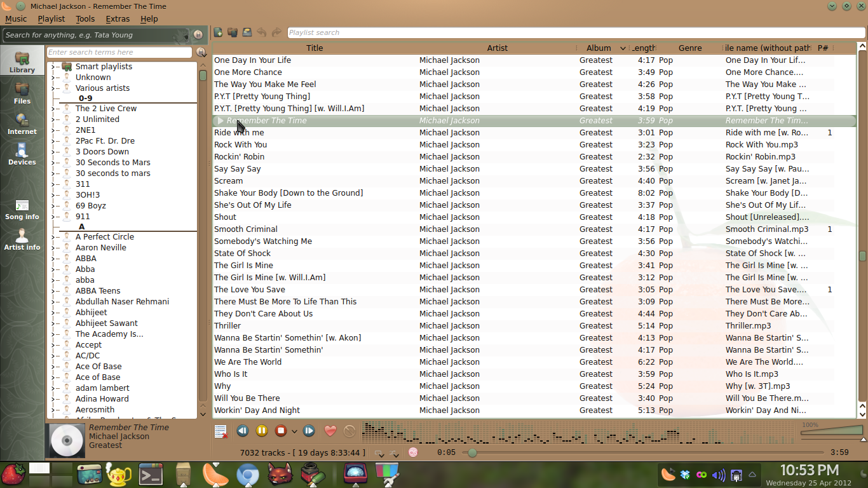Open the Library sidebar panel
Screen dimensions: 868x488
point(22,62)
